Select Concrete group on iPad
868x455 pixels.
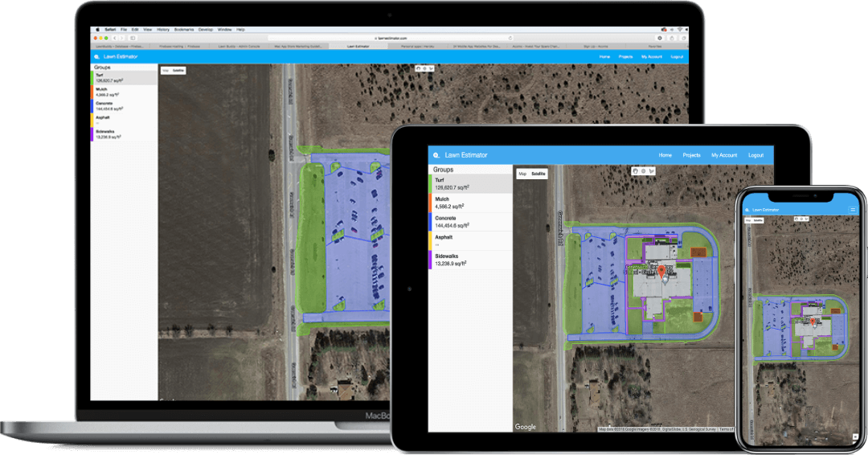(470, 222)
